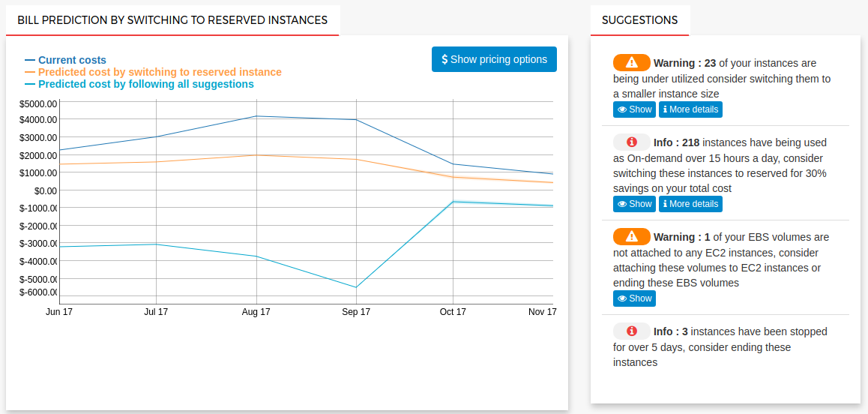Select the Bill Prediction by Switching tab
868x414 pixels.
click(172, 20)
